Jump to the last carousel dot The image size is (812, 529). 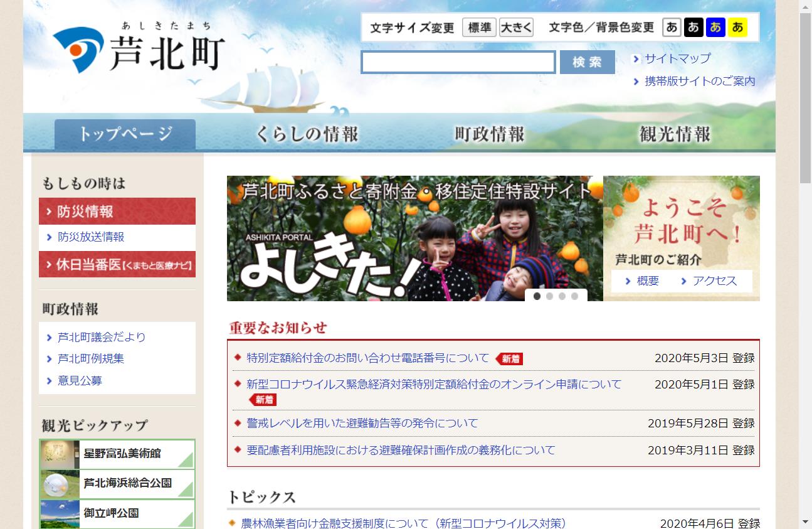(574, 296)
